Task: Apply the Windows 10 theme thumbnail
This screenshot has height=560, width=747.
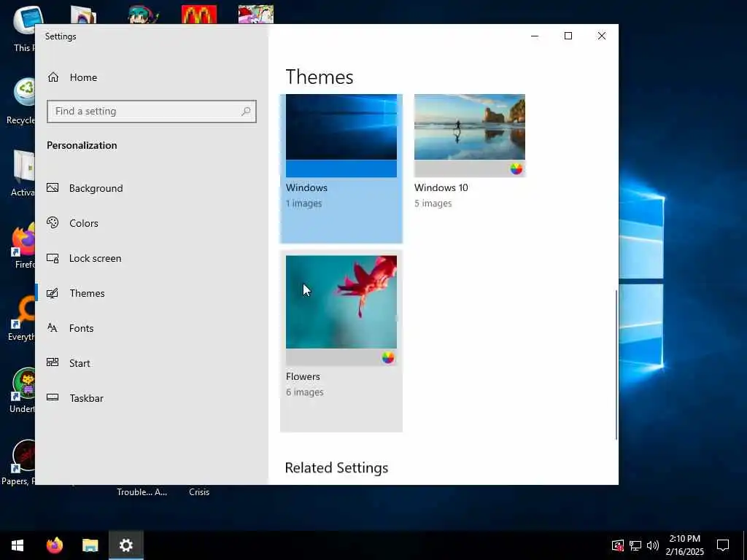Action: point(470,135)
